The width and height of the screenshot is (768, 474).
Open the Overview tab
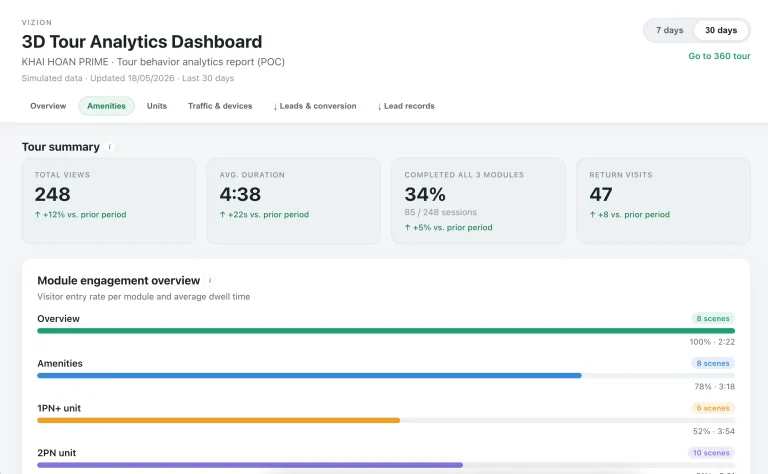coord(48,106)
